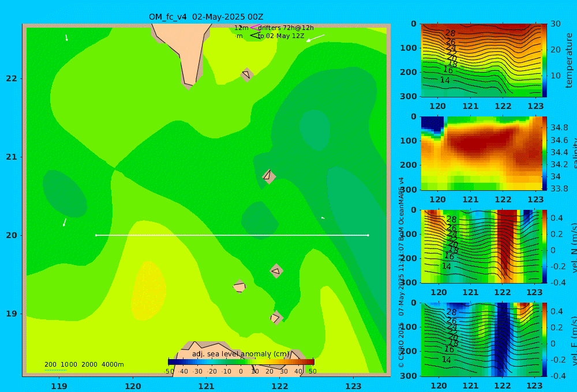
Task: Click latitude label 22 on main map
Action: [x=12, y=78]
